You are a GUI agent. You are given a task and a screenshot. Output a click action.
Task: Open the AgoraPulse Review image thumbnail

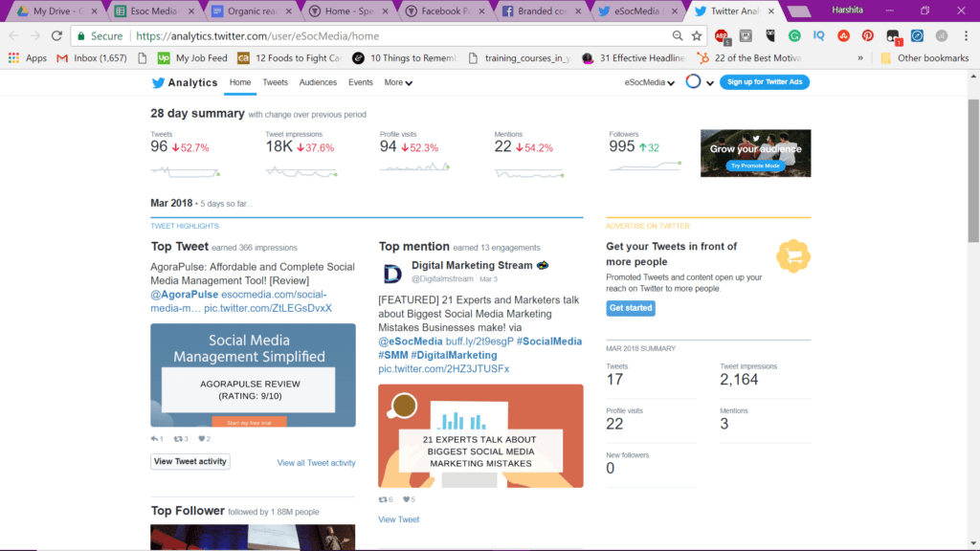click(x=253, y=375)
